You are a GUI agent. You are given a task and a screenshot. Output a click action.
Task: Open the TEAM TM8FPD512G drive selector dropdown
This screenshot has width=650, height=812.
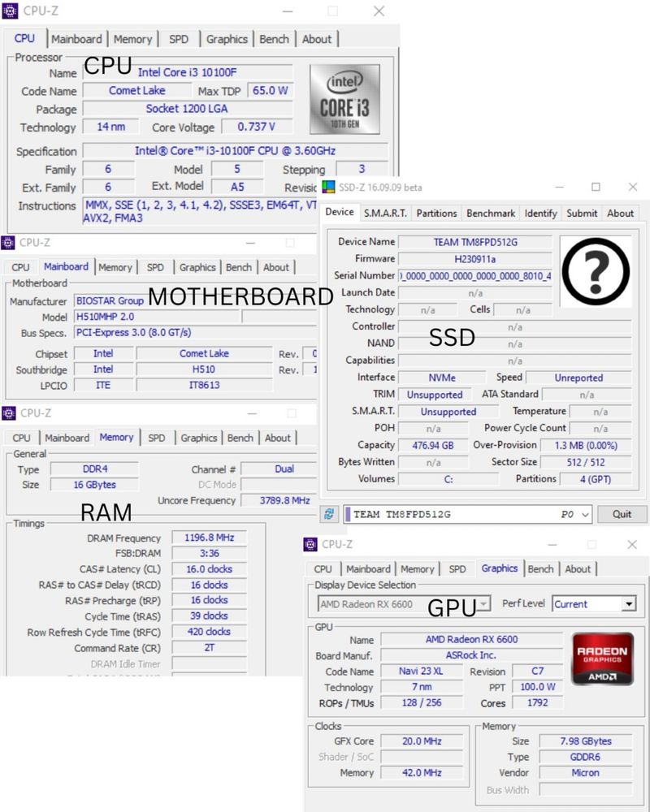[585, 514]
